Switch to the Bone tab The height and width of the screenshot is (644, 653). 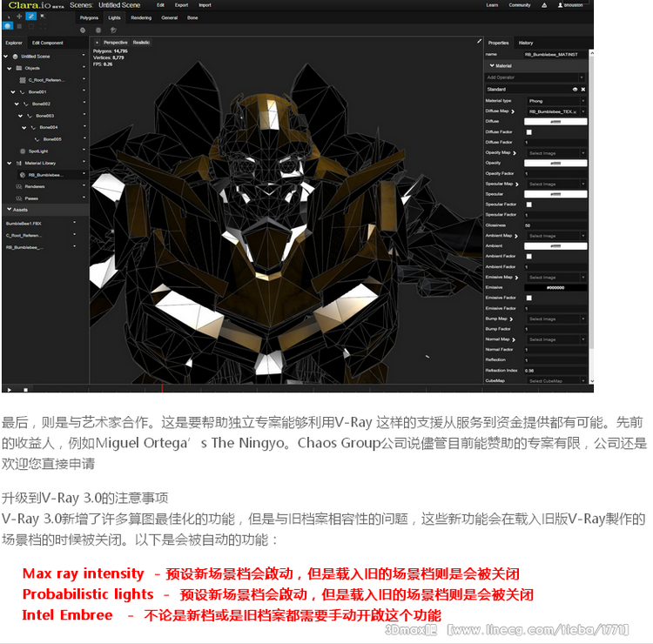[192, 18]
